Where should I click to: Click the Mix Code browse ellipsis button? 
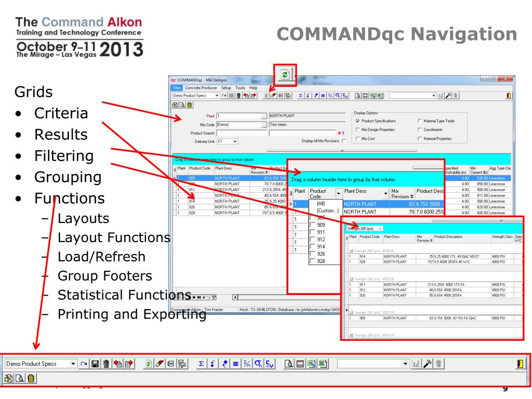tap(264, 125)
